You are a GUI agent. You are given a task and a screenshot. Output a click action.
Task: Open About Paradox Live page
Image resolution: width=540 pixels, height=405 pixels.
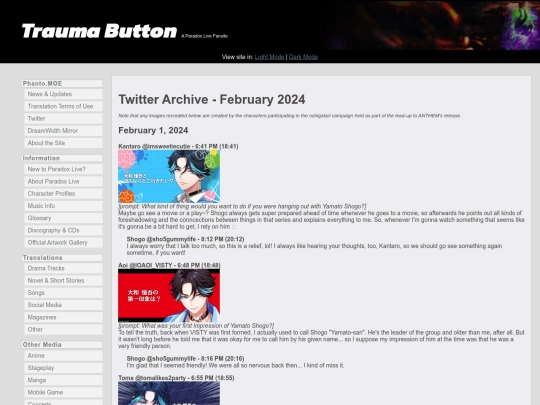tap(63, 181)
